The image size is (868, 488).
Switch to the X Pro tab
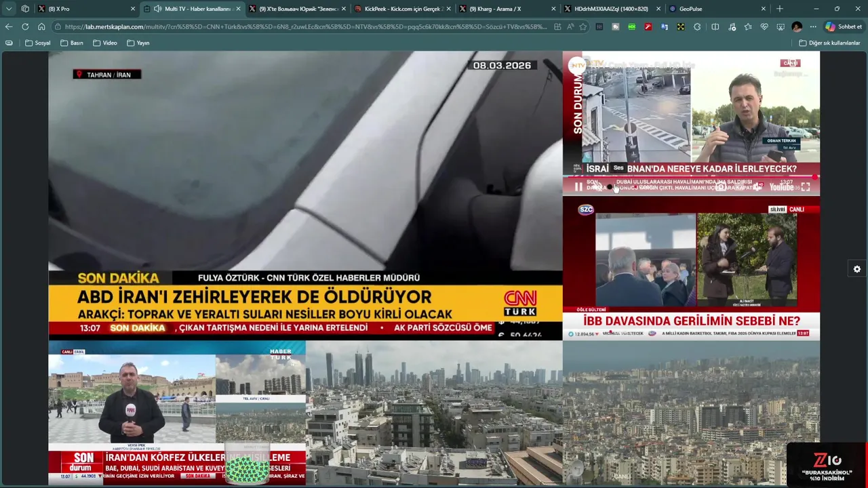87,9
